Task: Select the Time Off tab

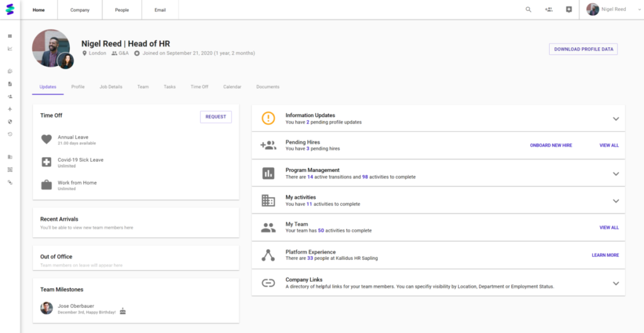Action: pos(199,87)
